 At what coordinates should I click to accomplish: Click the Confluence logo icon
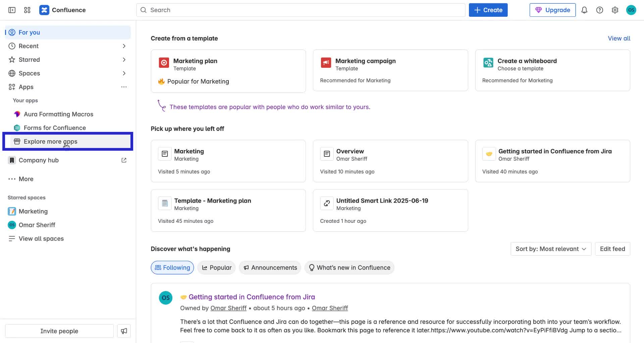point(44,10)
